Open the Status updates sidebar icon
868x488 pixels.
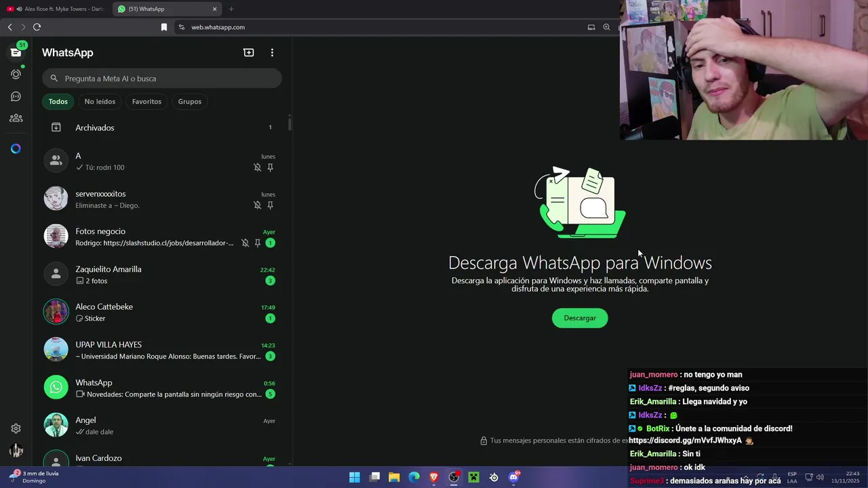16,74
